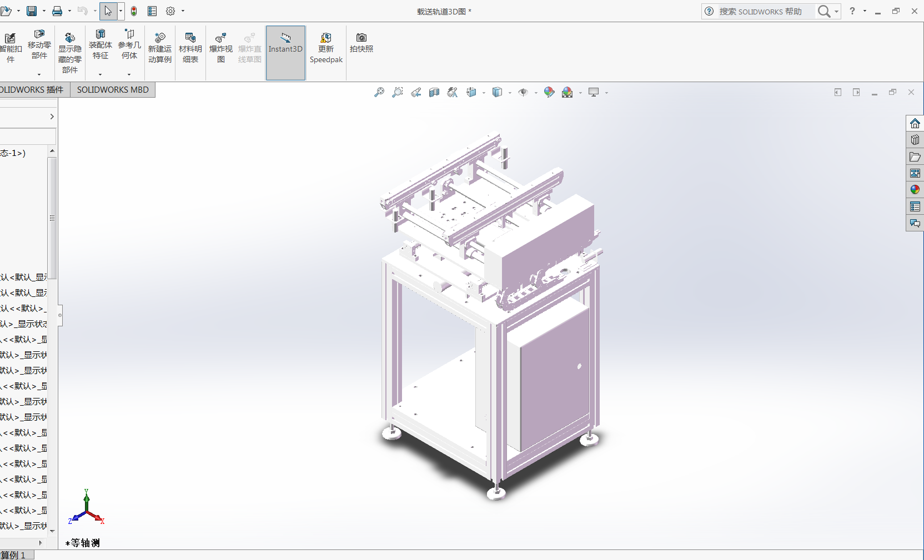The image size is (924, 560).
Task: Click the 新建运动算例 motion study button
Action: click(160, 48)
